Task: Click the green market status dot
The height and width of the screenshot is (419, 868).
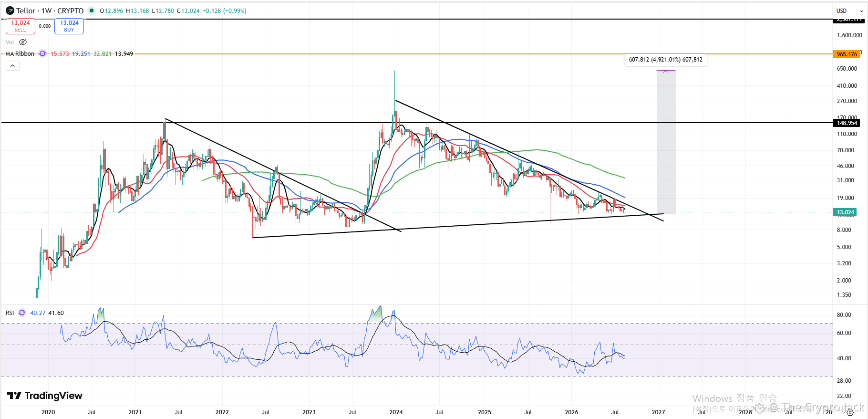Action: point(92,10)
